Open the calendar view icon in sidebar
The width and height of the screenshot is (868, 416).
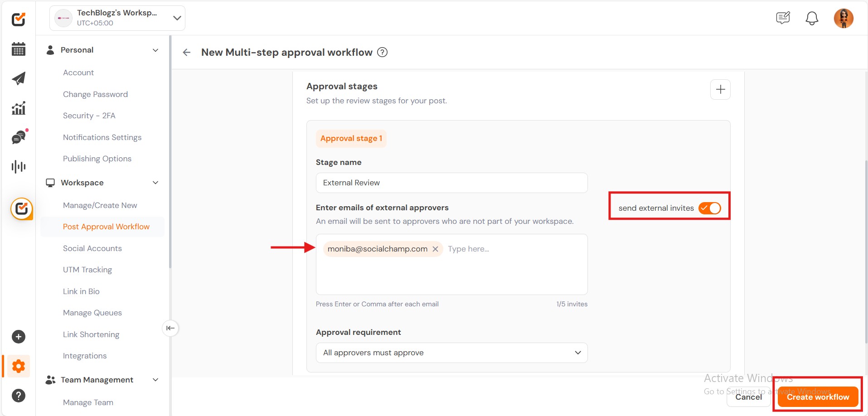(19, 49)
